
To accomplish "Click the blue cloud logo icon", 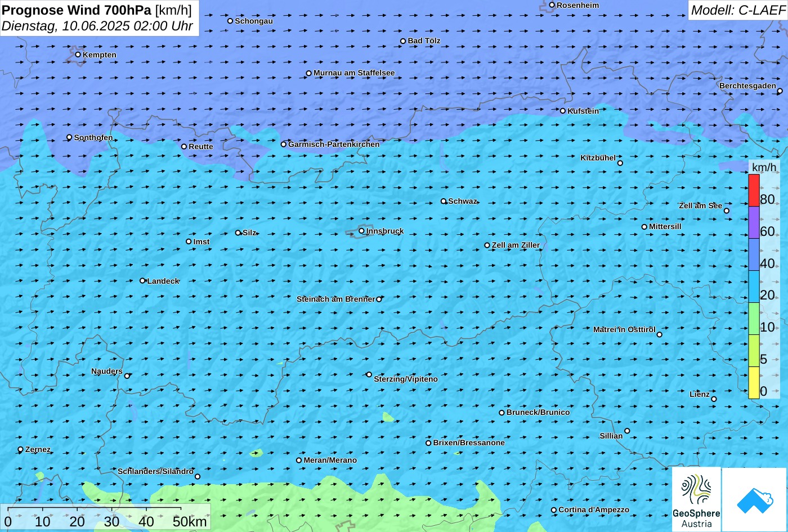I will (x=754, y=500).
